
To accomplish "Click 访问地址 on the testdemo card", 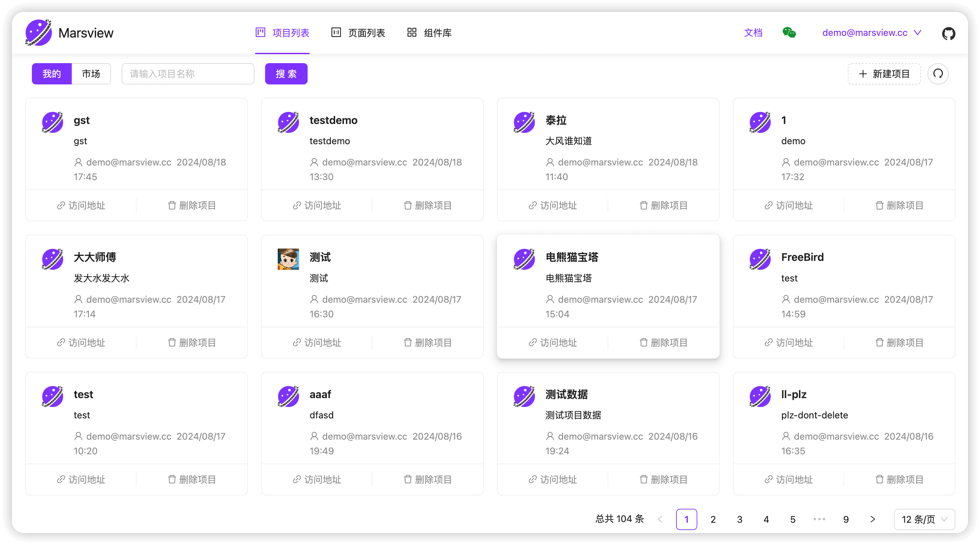I will [317, 205].
